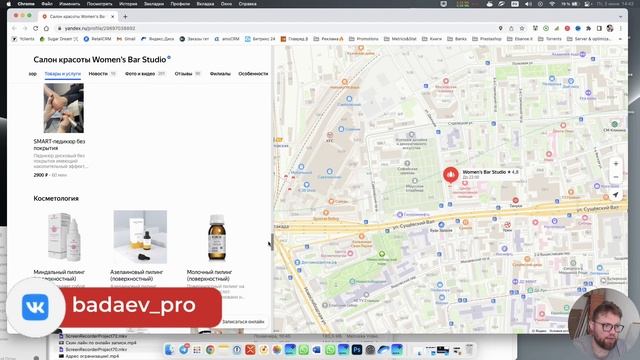Viewport: 640px width, 360px height.
Task: Zoom in on the map with plus
Action: pos(616,164)
